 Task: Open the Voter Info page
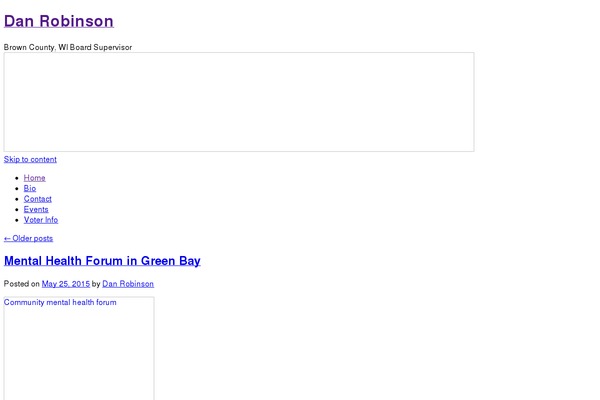tap(41, 220)
